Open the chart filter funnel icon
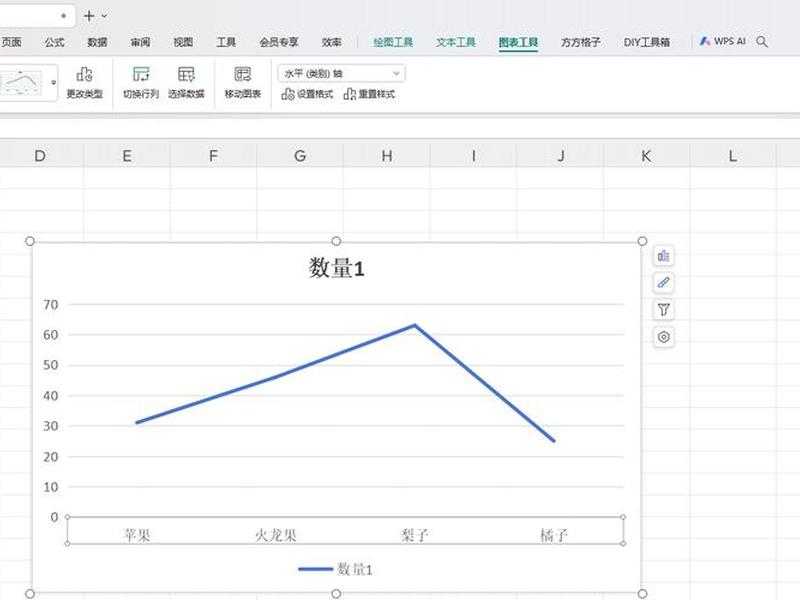The image size is (800, 600). (x=663, y=310)
